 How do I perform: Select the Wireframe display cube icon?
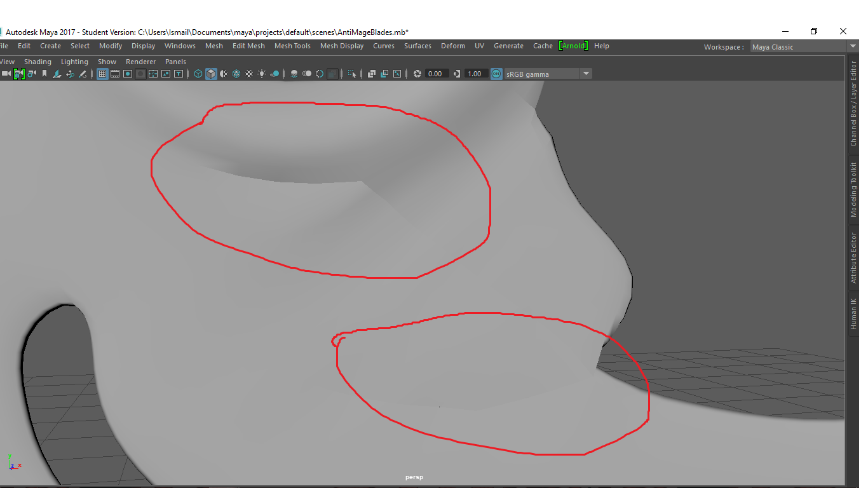click(x=198, y=74)
